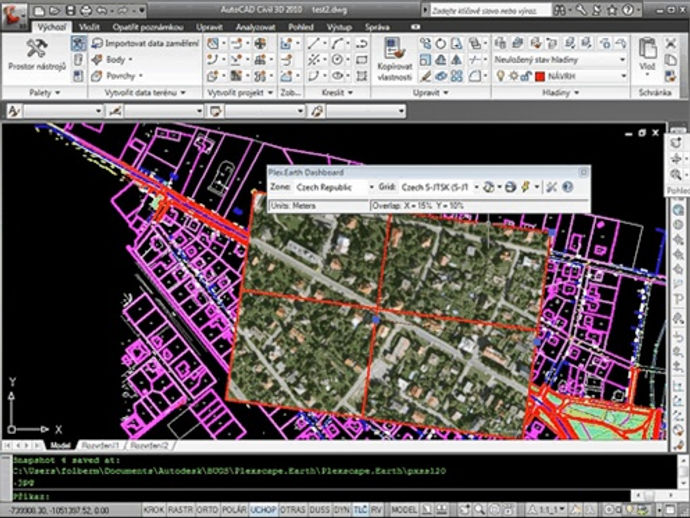The width and height of the screenshot is (690, 518).
Task: Expand the Palety panel arrow
Action: pos(58,93)
